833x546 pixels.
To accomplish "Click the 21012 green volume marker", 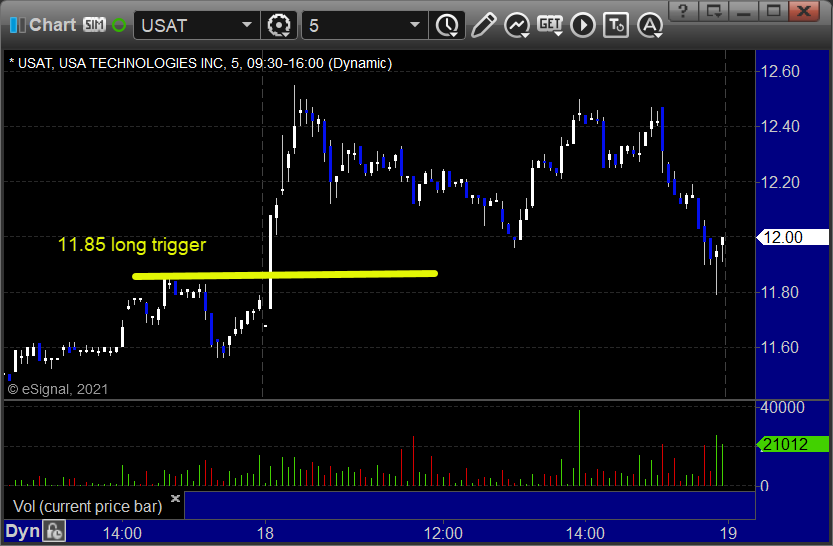I will [793, 444].
